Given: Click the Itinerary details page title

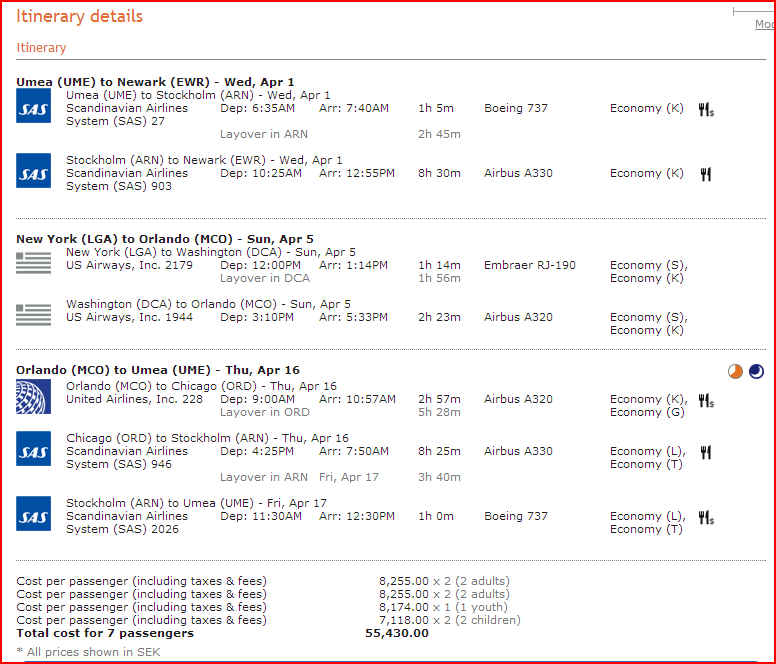Looking at the screenshot, I should point(79,17).
